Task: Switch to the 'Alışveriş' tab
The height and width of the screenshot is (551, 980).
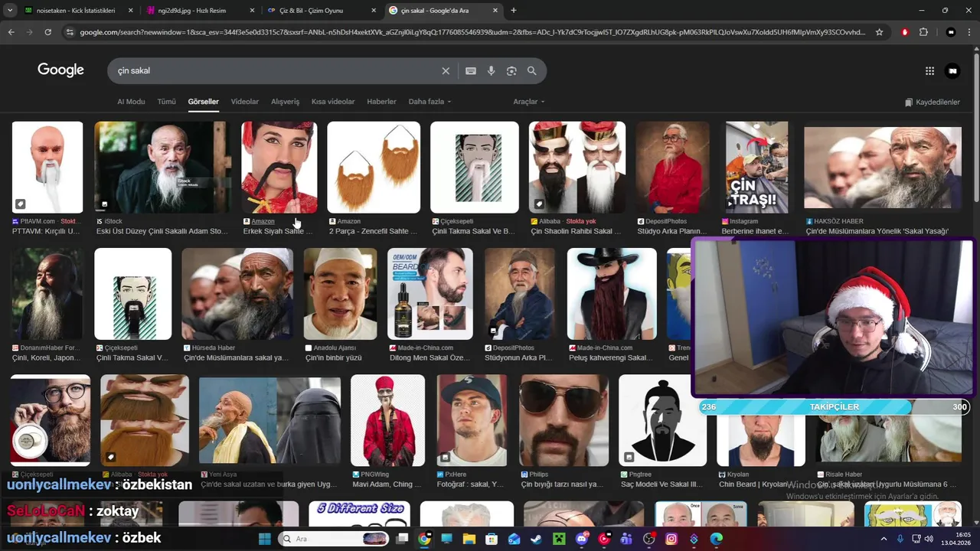Action: 286,102
